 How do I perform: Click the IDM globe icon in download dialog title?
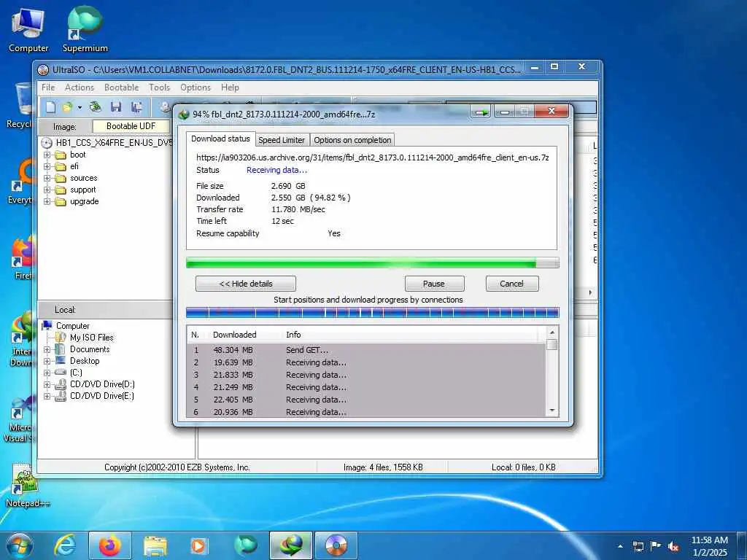pyautogui.click(x=184, y=114)
